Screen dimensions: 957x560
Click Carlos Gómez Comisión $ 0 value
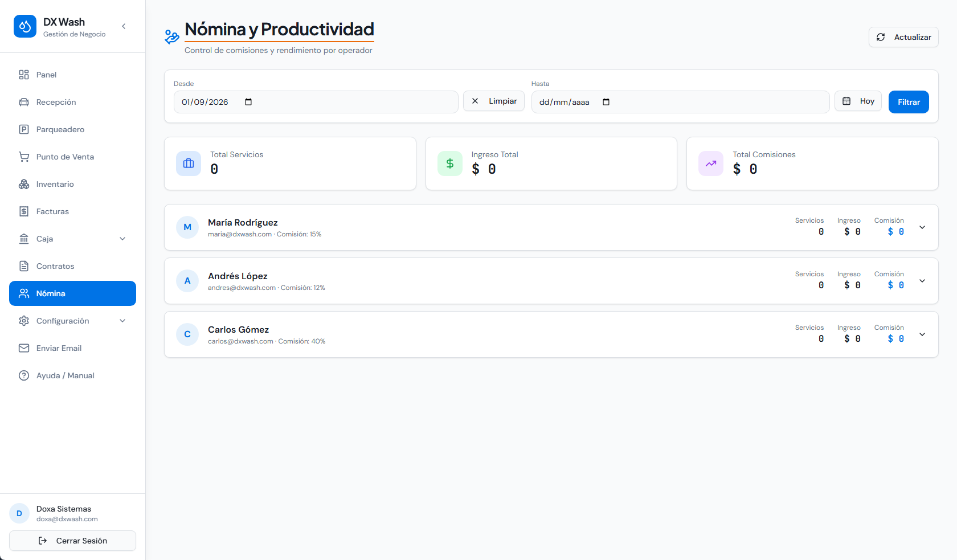896,339
